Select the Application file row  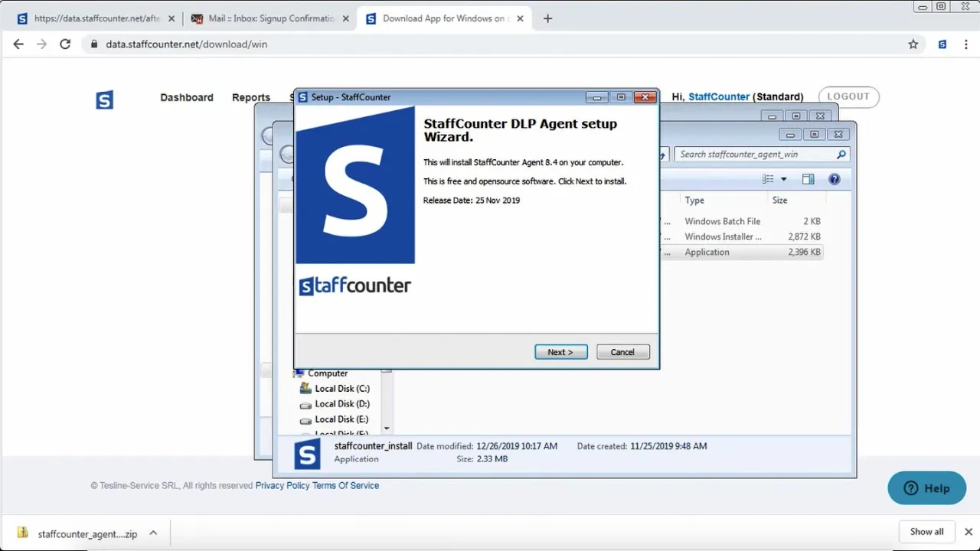tap(741, 252)
